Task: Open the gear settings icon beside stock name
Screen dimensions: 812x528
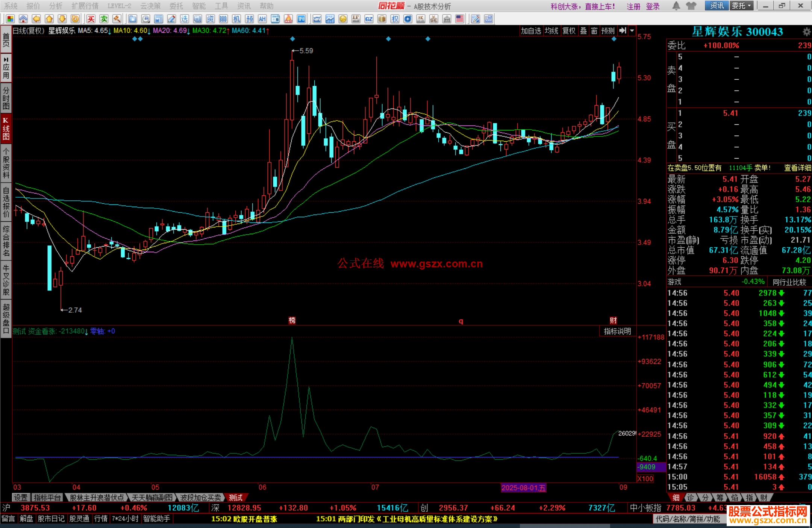Action: tap(806, 32)
